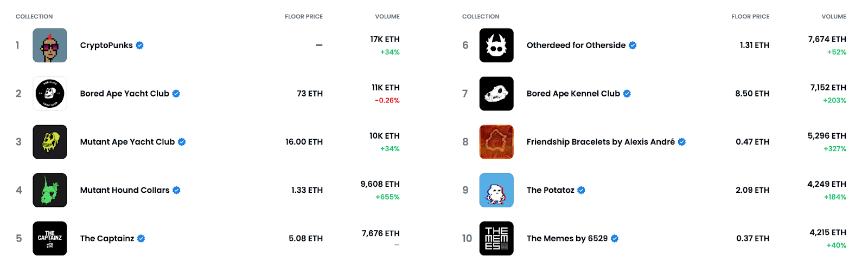Click verified badge next to The Captainz
This screenshot has height=261, width=868.
pyautogui.click(x=141, y=238)
